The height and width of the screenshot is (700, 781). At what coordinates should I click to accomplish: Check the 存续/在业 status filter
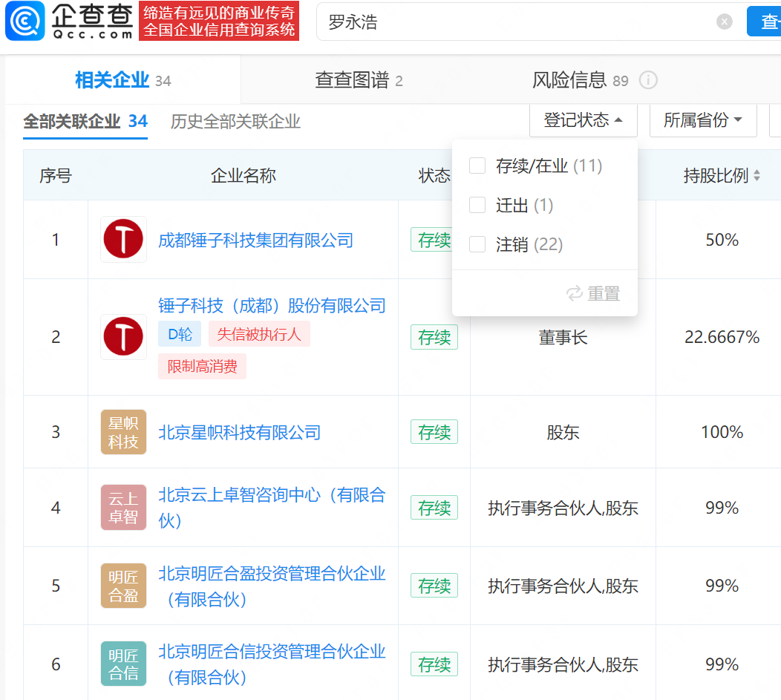click(477, 166)
